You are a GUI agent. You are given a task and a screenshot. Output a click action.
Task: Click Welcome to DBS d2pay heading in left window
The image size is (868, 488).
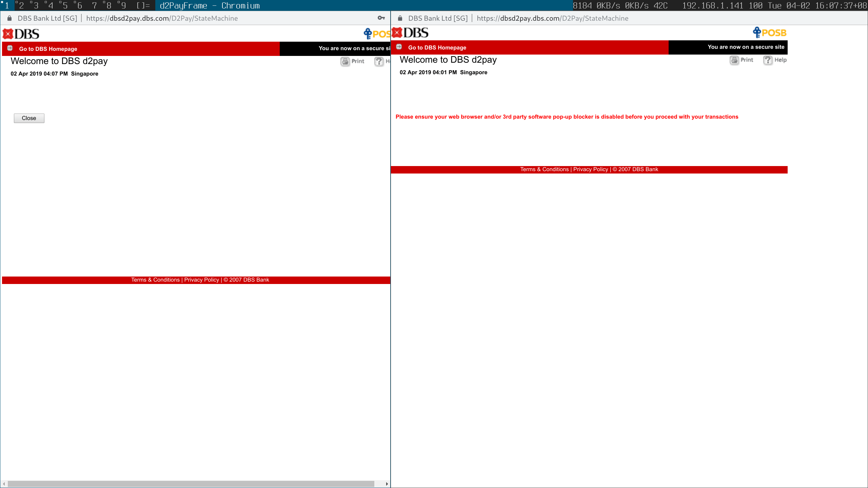coord(59,61)
